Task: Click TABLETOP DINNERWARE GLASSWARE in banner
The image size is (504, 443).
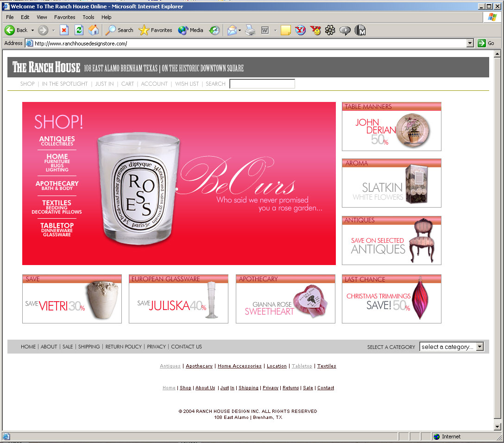Action: pos(57,229)
